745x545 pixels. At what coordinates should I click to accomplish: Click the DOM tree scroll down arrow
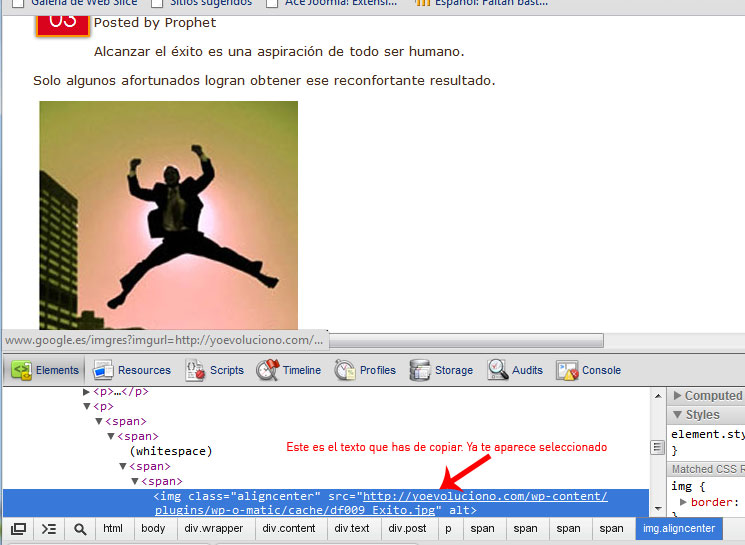pos(658,508)
